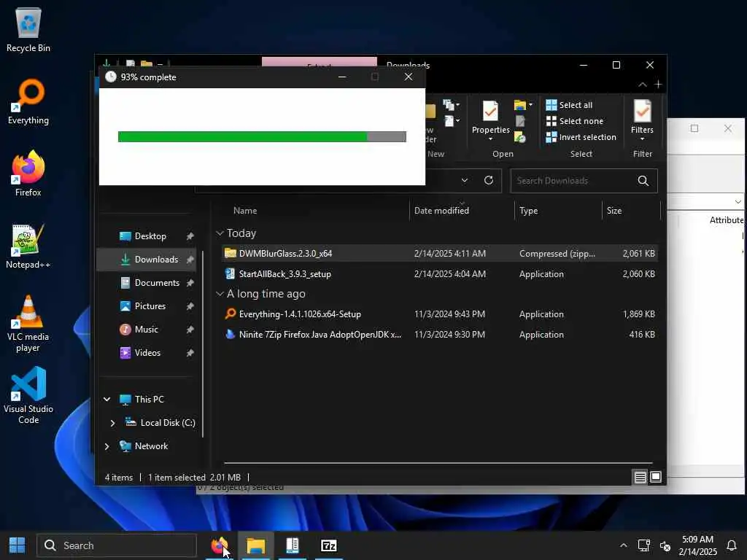
Task: Collapse the Today group
Action: coord(220,233)
